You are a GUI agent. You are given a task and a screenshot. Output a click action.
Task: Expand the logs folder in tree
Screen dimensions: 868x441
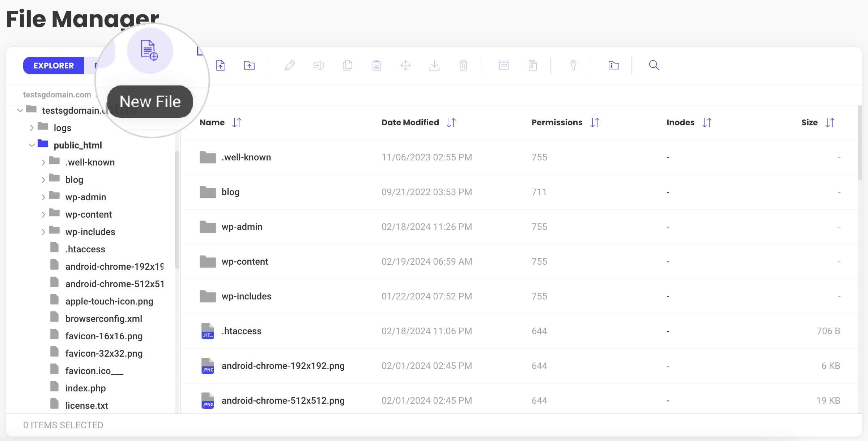(x=32, y=128)
